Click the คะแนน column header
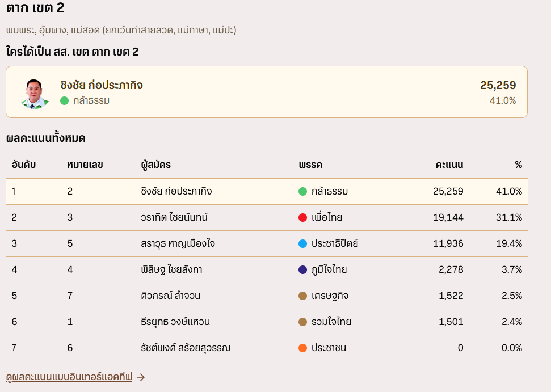This screenshot has height=392, width=551. pos(449,165)
